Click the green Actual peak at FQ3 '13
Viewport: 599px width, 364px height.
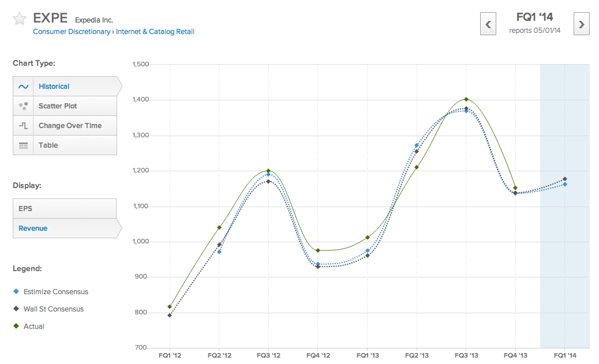(x=466, y=99)
